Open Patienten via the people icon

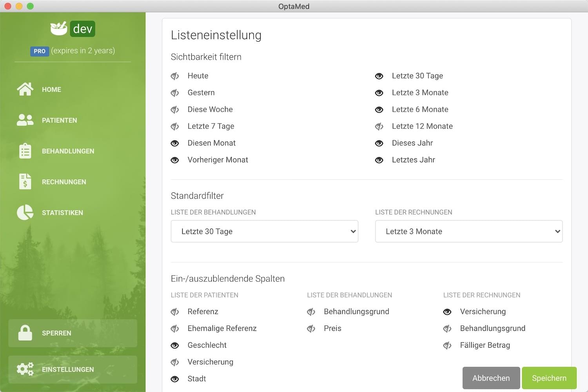coord(25,120)
